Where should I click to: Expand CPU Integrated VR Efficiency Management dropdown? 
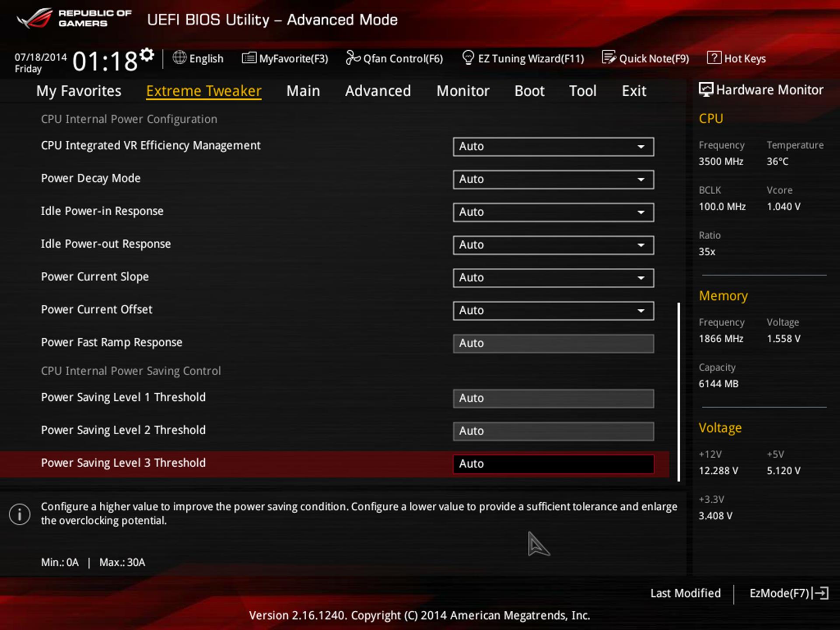640,147
